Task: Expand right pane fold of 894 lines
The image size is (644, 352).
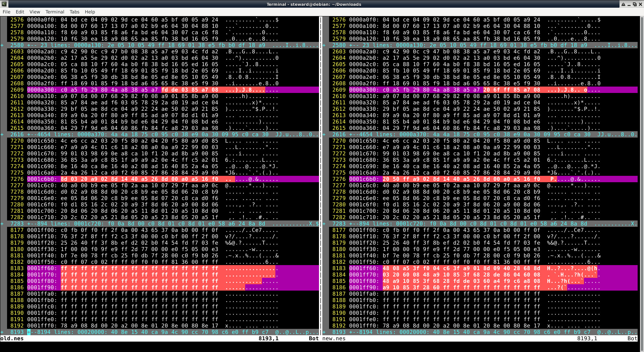Action: coord(480,224)
